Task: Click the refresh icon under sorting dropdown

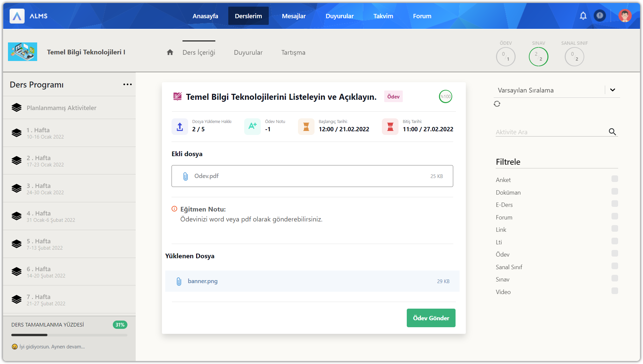Action: coord(497,104)
